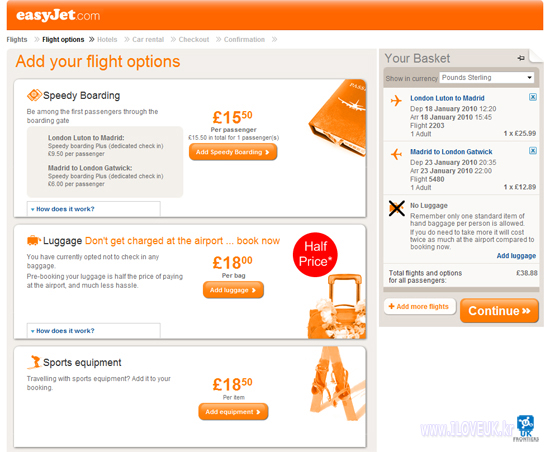Click the red Half Price badge
The height and width of the screenshot is (452, 550).
point(315,255)
